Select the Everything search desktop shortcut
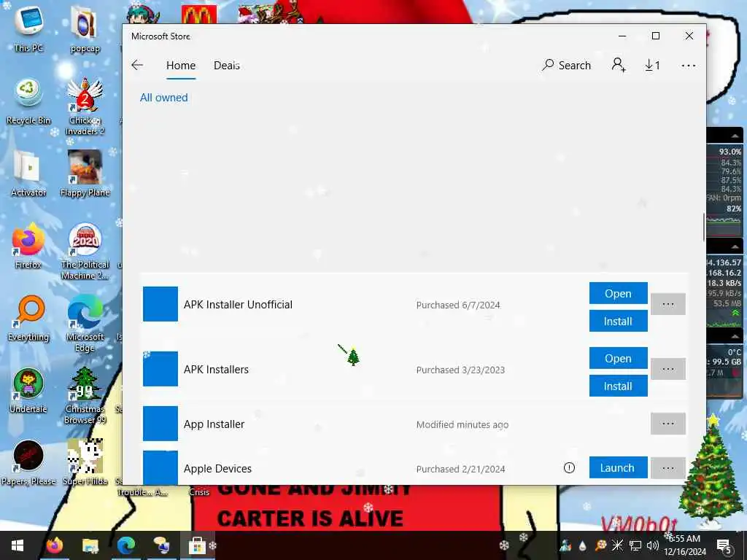747x560 pixels. click(x=28, y=318)
